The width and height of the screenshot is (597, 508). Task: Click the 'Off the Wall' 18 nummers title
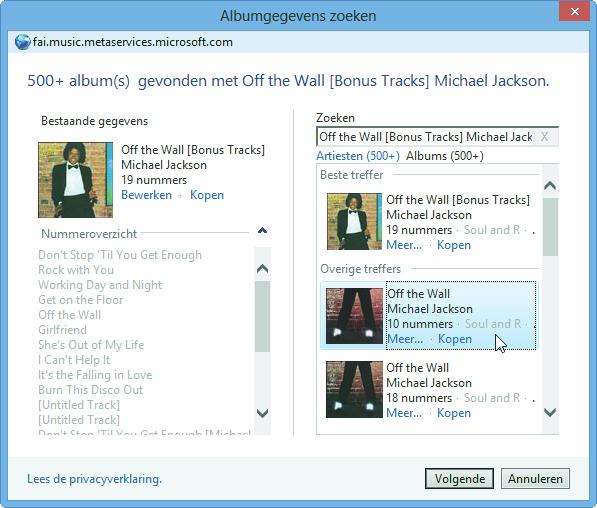tap(418, 367)
